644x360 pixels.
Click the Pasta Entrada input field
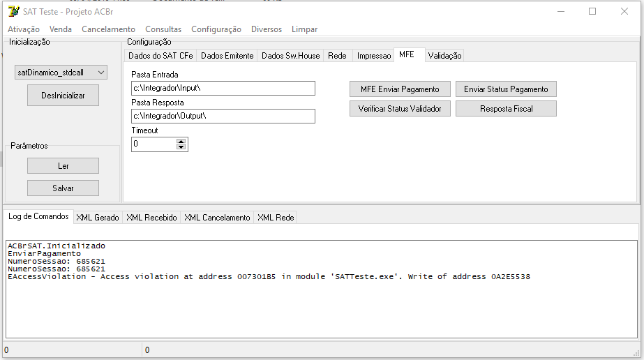point(223,88)
